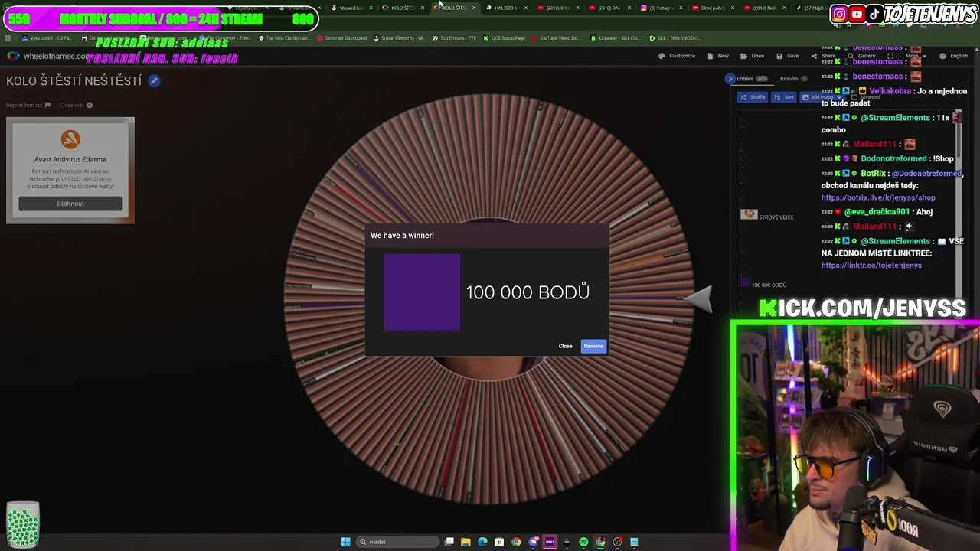
Task: Open YouTube Video Do... bookmark
Action: pyautogui.click(x=556, y=37)
